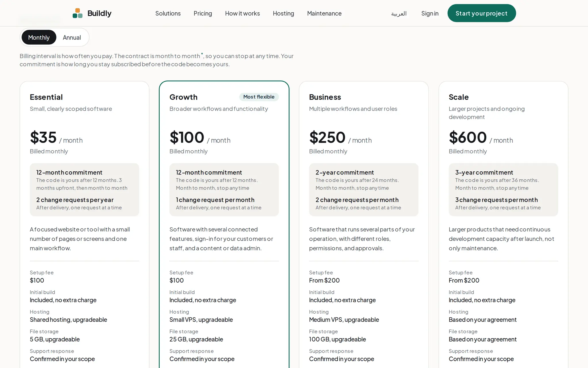
Task: Click the $35 price on Essential
Action: pos(43,137)
